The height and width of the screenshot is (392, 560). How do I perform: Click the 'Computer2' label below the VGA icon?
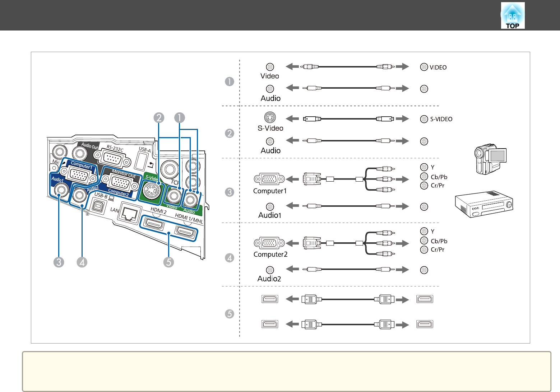tap(270, 255)
